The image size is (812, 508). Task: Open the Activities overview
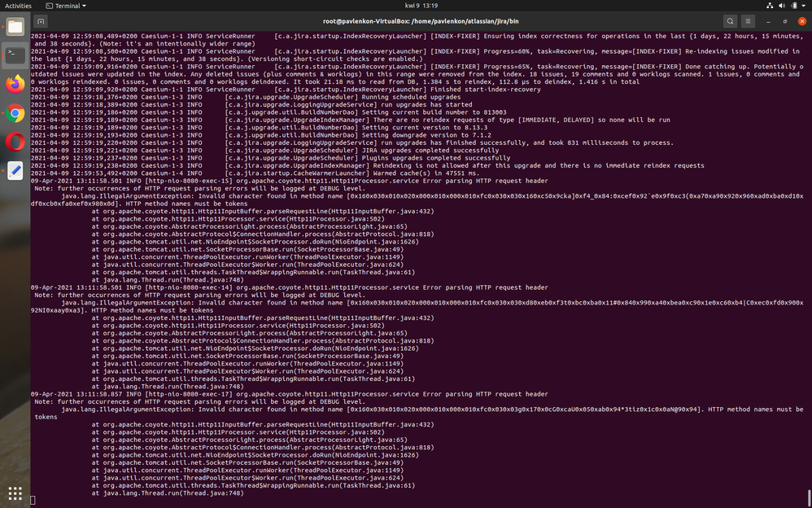click(x=18, y=6)
